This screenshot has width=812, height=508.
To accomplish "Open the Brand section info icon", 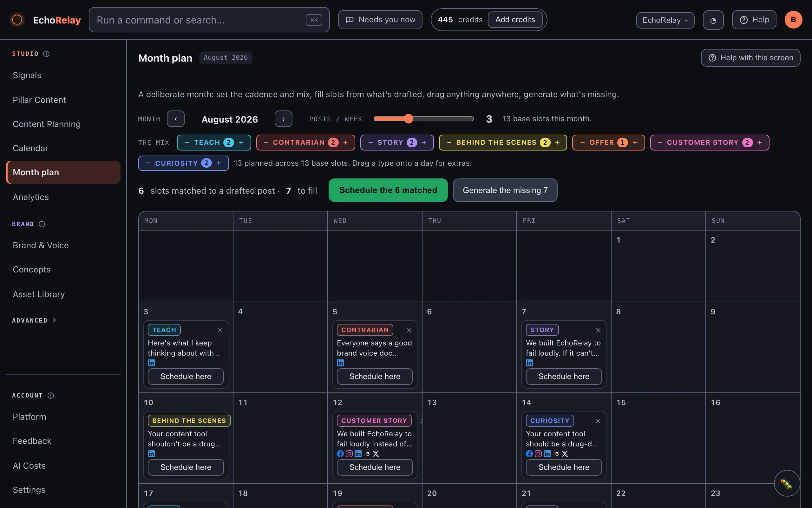I will tap(42, 224).
